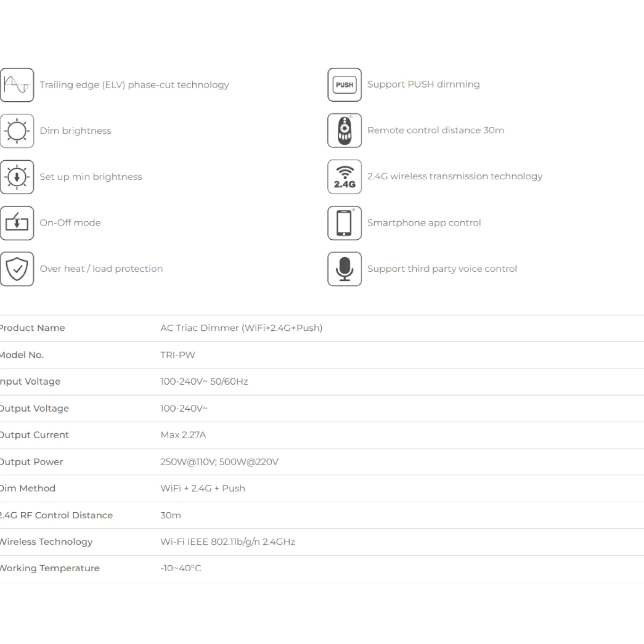Click the Dim brightness sun icon

click(17, 131)
